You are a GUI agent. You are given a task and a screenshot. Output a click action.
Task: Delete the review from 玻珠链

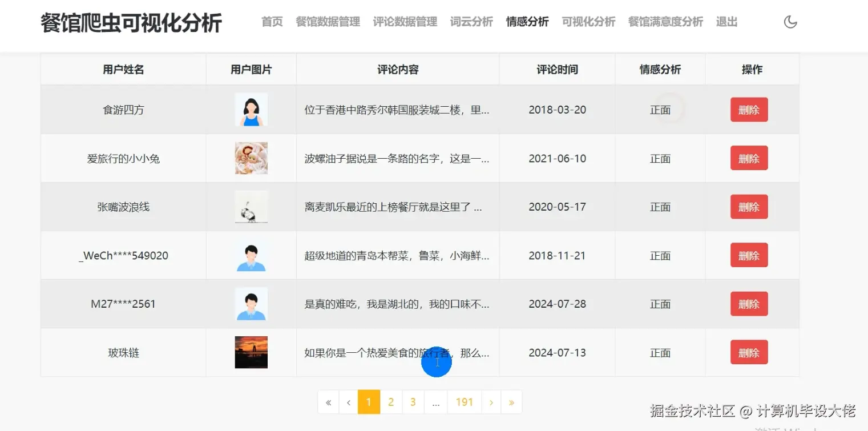coord(749,352)
